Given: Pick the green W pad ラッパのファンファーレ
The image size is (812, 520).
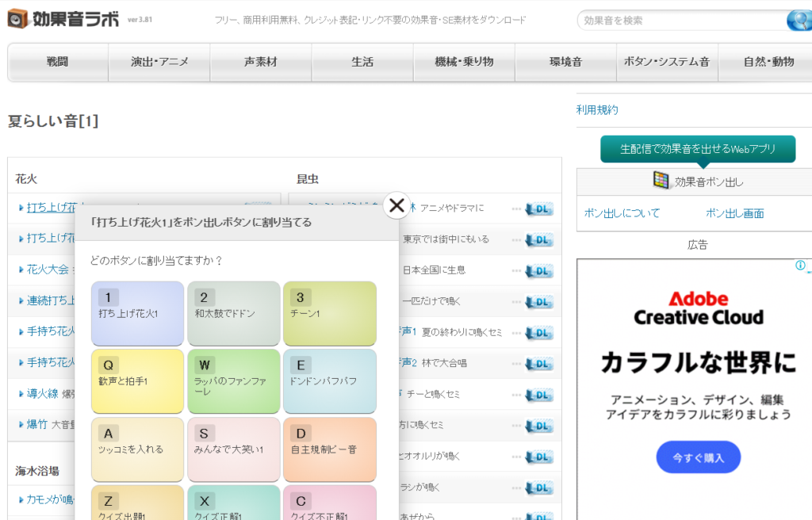Looking at the screenshot, I should [x=233, y=380].
